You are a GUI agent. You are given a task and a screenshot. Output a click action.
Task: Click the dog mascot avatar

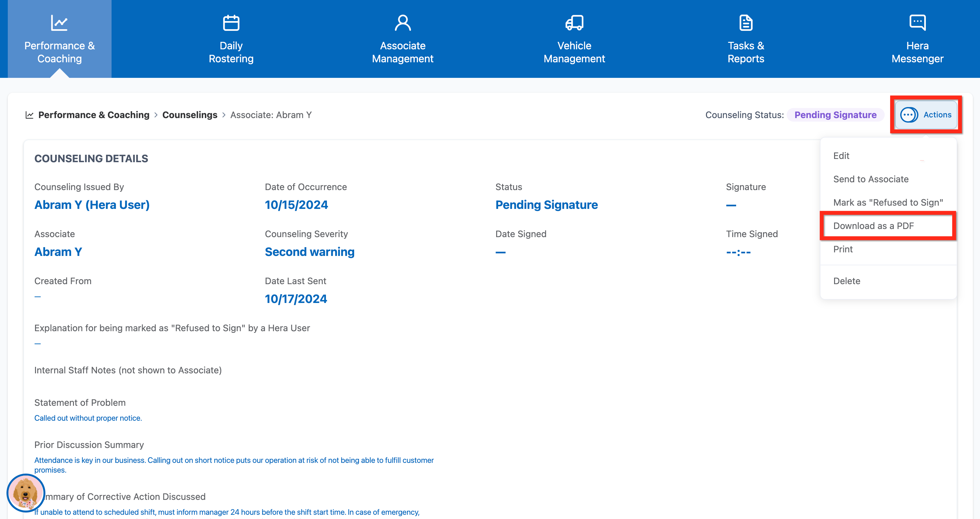click(x=26, y=493)
